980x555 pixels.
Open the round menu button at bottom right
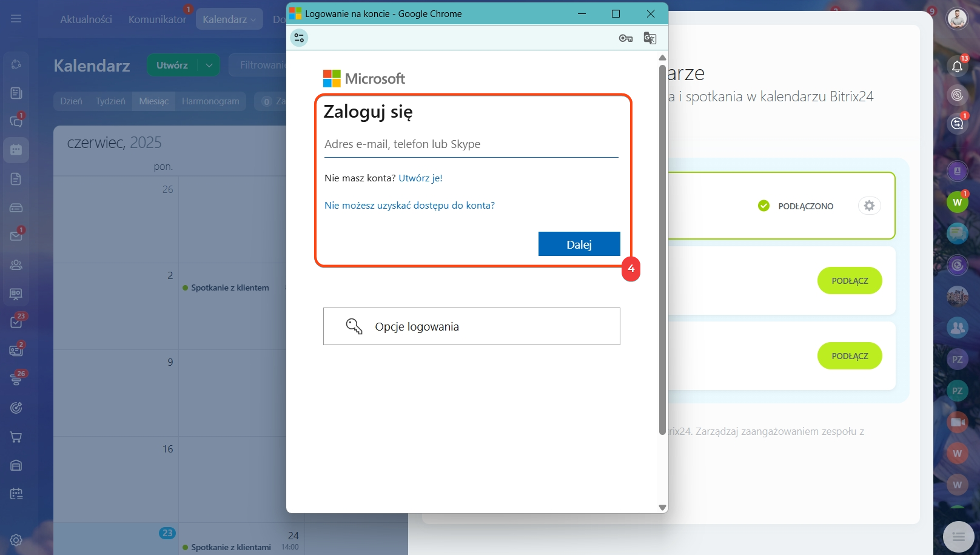coord(958,537)
